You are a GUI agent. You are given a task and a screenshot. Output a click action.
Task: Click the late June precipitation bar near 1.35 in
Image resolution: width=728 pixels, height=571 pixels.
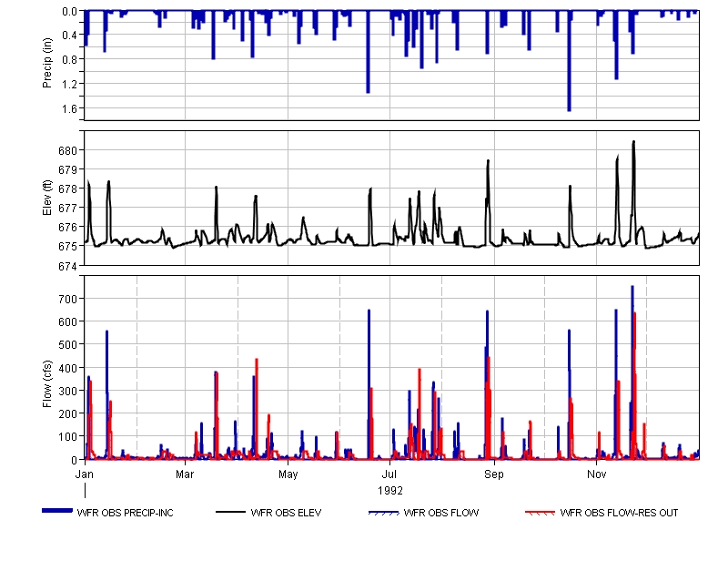click(x=369, y=52)
